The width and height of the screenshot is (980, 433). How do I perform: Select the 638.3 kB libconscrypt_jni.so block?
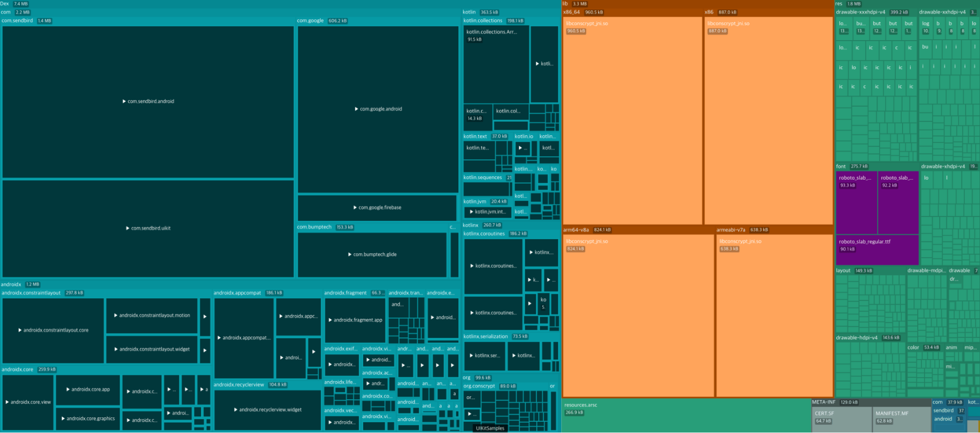click(775, 315)
